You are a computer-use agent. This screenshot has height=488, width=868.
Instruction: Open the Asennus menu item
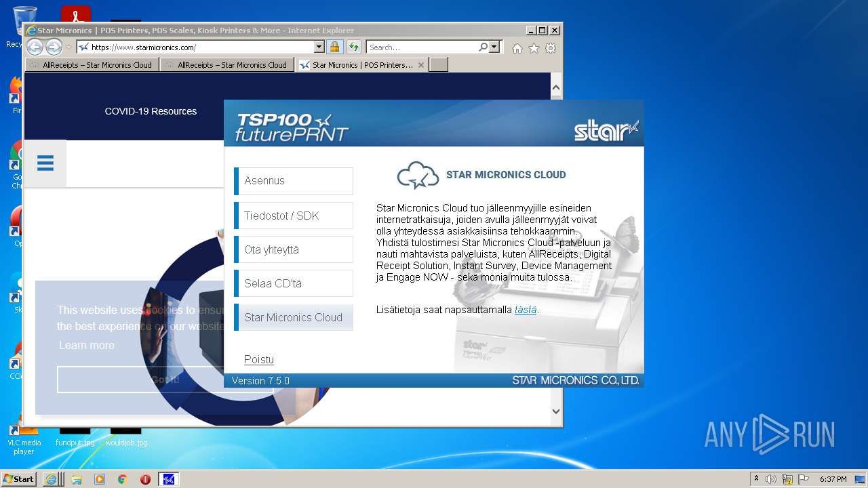tap(294, 181)
